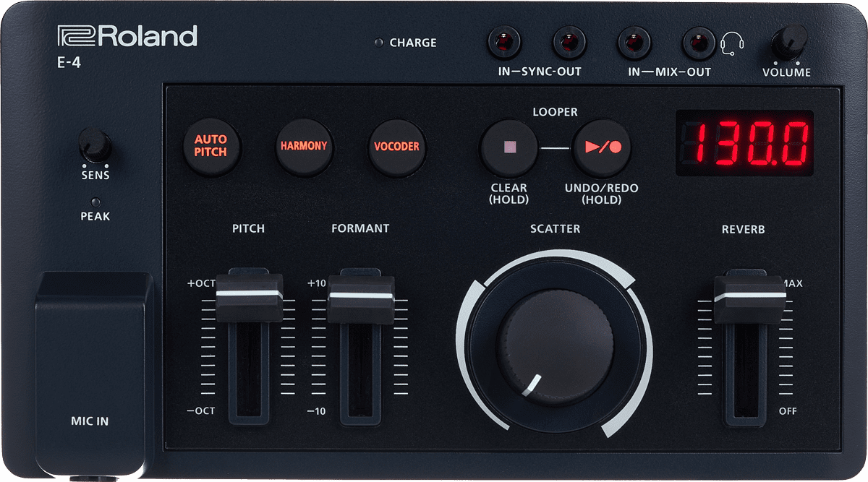
Task: Click the Peak indicator LED
Action: 95,202
